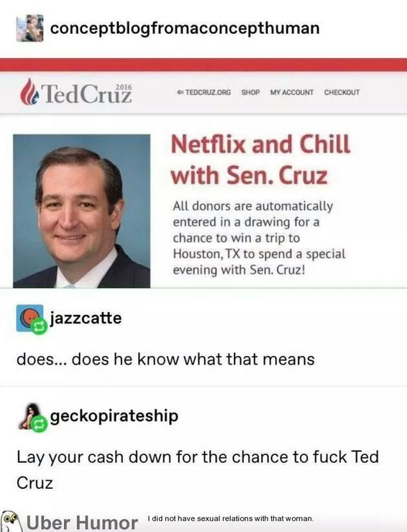Click the Uber Humor watermark text
Screen dimensions: 407x532
pyautogui.click(x=82, y=523)
